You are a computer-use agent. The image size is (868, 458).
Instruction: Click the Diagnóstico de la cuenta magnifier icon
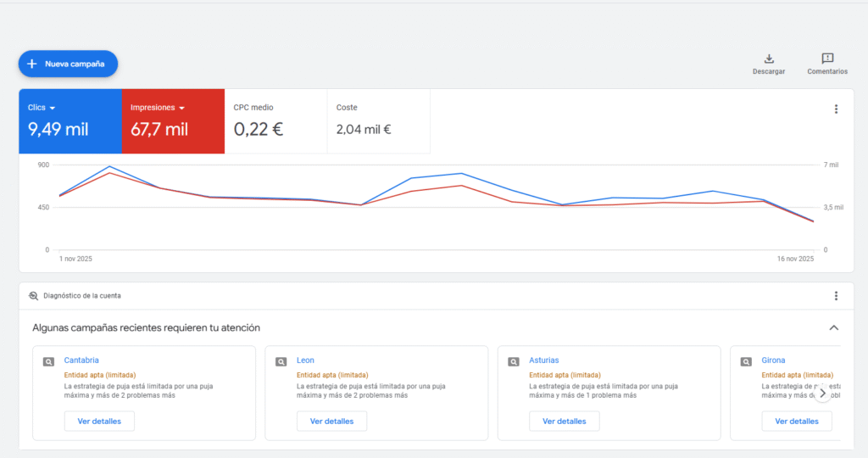33,296
